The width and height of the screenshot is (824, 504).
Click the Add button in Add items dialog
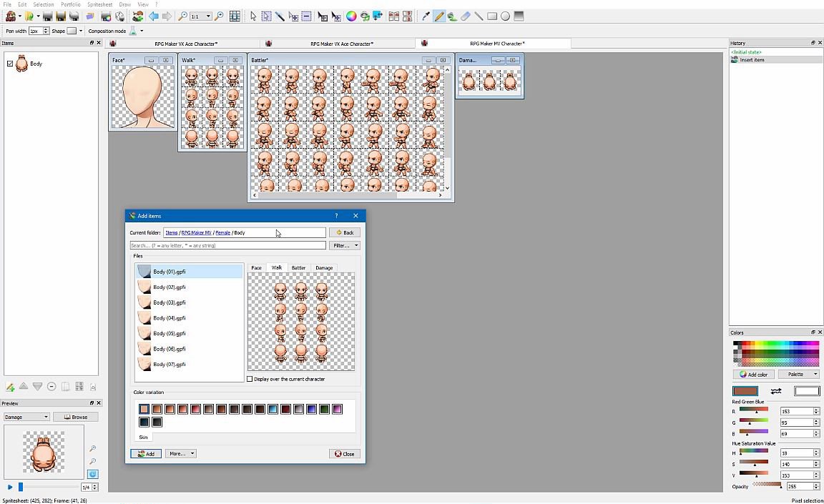(x=145, y=453)
